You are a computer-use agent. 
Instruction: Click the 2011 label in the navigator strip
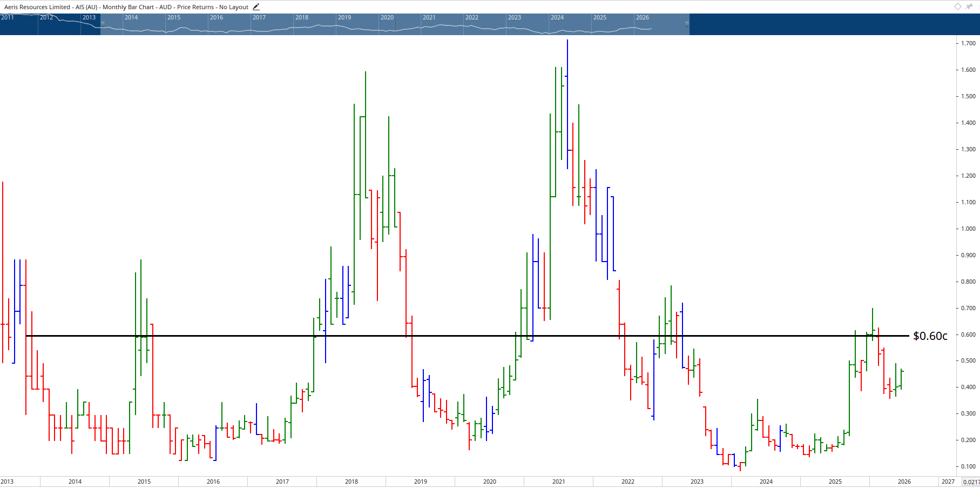(8, 17)
